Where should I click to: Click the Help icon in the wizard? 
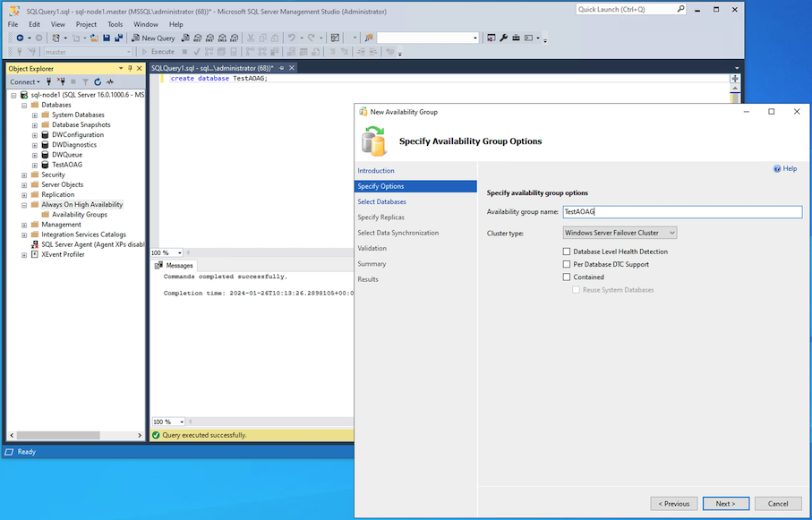[x=777, y=169]
